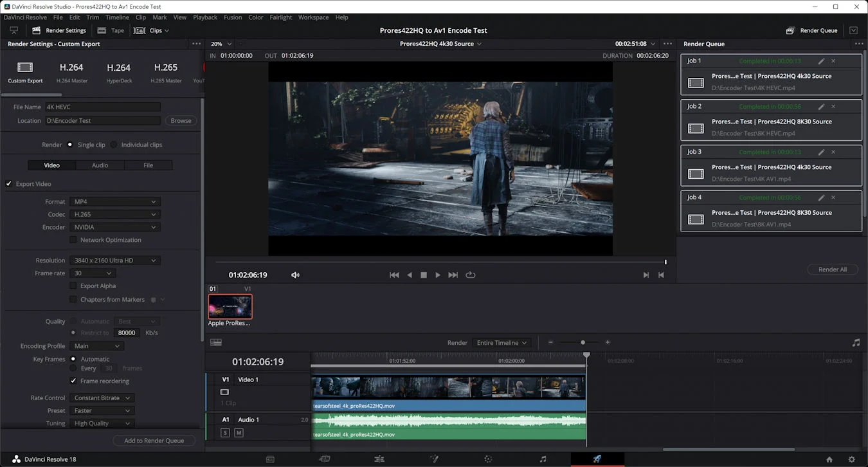The height and width of the screenshot is (467, 868).
Task: Click Add to Render Queue
Action: pos(154,441)
